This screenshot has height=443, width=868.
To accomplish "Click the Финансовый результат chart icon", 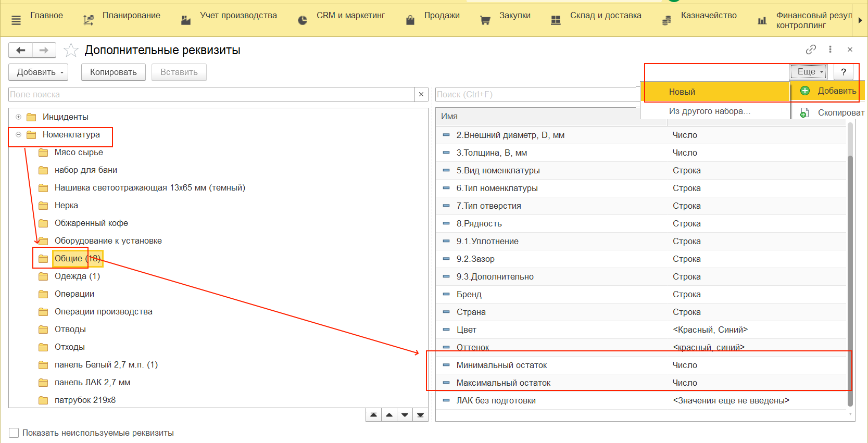I will (x=762, y=20).
